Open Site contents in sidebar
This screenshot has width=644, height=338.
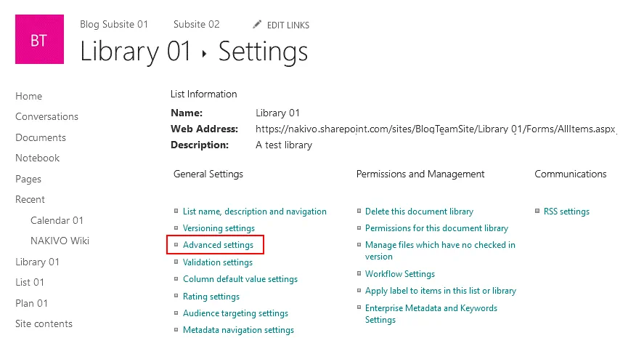point(44,323)
